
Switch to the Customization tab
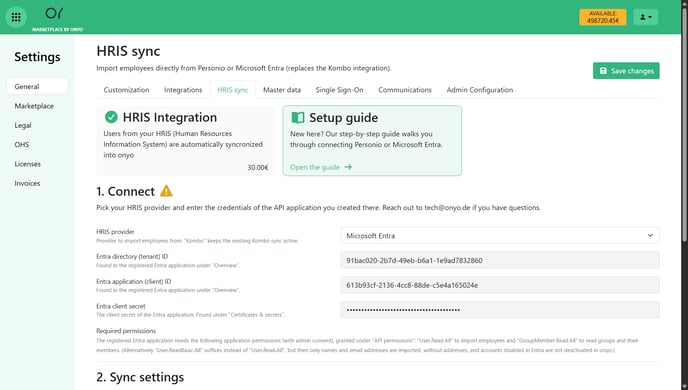tap(126, 89)
